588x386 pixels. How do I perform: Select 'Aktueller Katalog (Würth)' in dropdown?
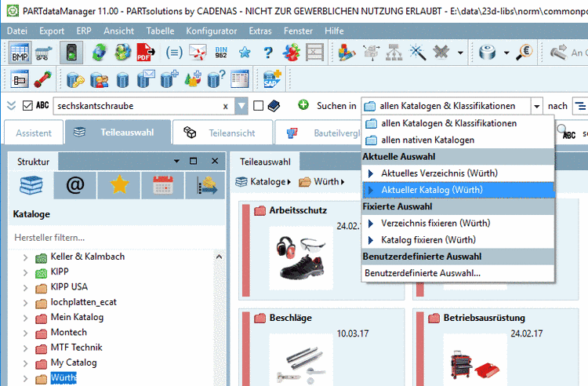[x=459, y=190]
